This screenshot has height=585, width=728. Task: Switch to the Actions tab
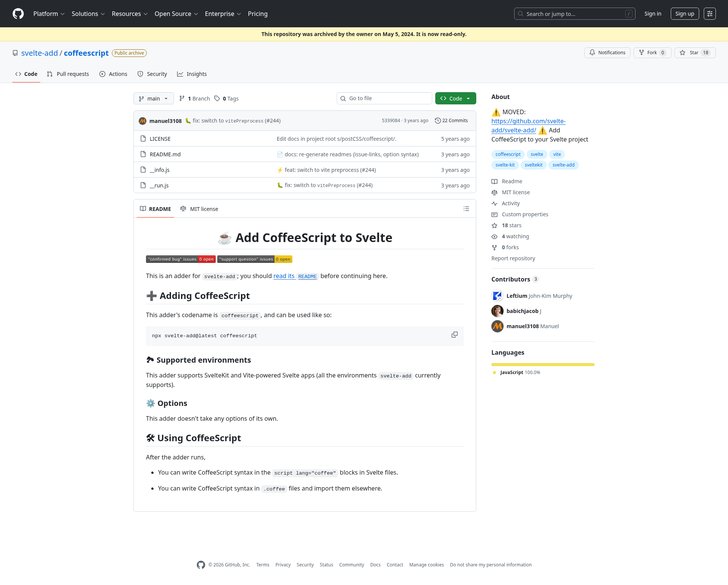113,74
